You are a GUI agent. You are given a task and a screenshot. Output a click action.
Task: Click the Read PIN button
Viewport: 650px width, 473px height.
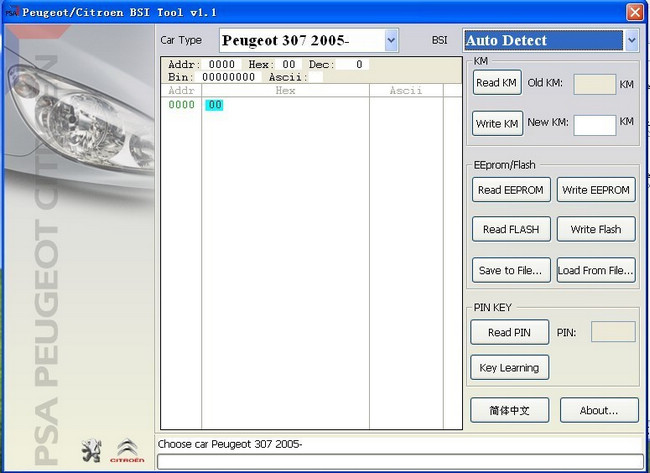click(x=509, y=332)
